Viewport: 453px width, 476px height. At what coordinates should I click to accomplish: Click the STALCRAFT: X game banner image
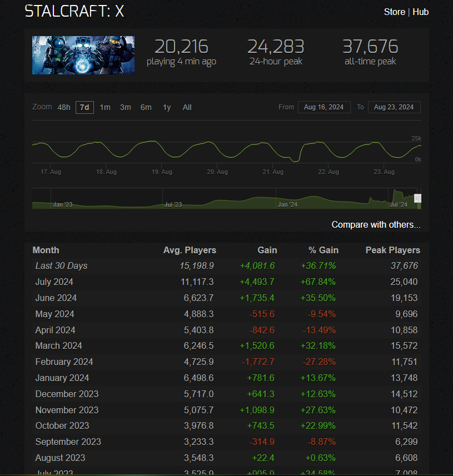[x=83, y=55]
